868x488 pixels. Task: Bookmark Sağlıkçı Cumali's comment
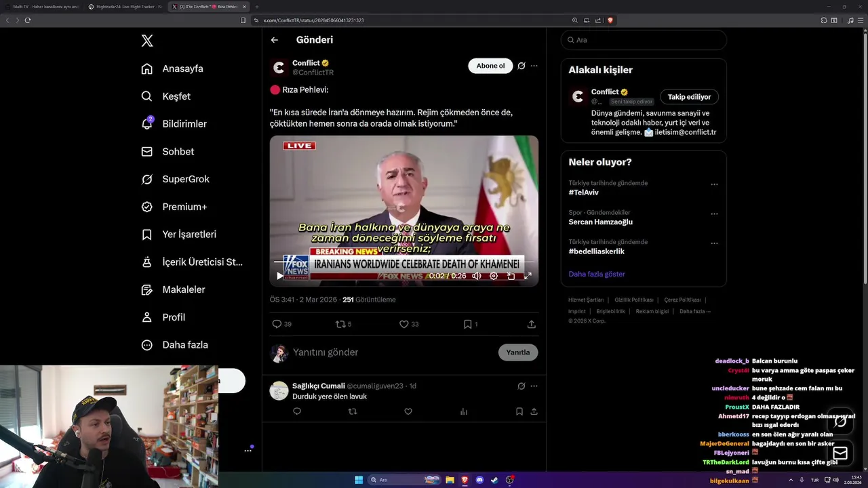click(519, 411)
